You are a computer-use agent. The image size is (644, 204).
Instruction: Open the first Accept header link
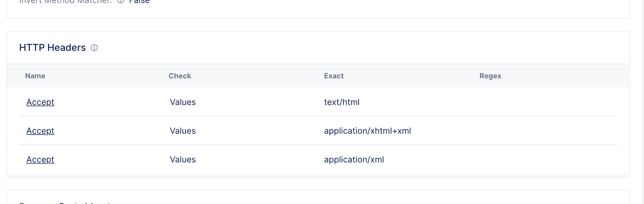pos(40,102)
